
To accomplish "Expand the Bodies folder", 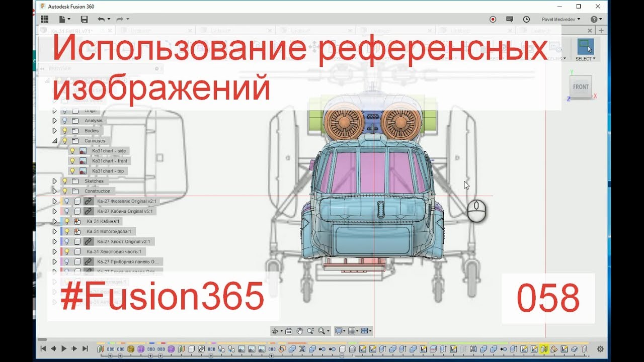I will (x=55, y=131).
